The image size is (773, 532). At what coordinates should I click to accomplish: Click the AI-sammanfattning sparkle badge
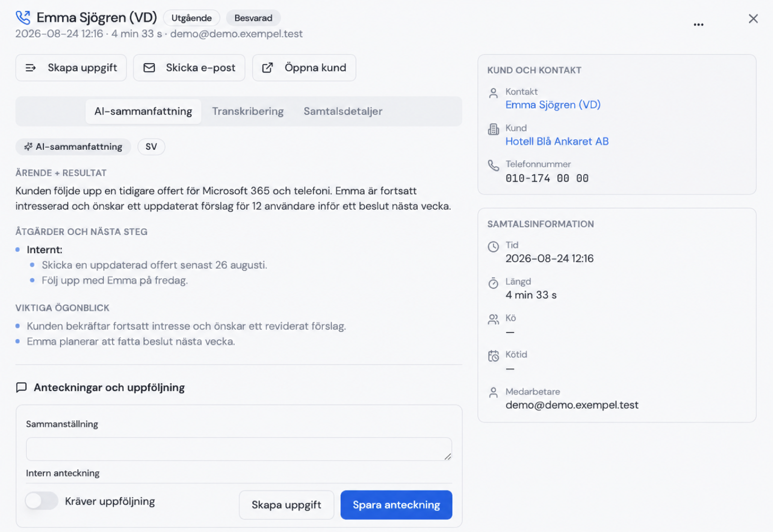73,147
